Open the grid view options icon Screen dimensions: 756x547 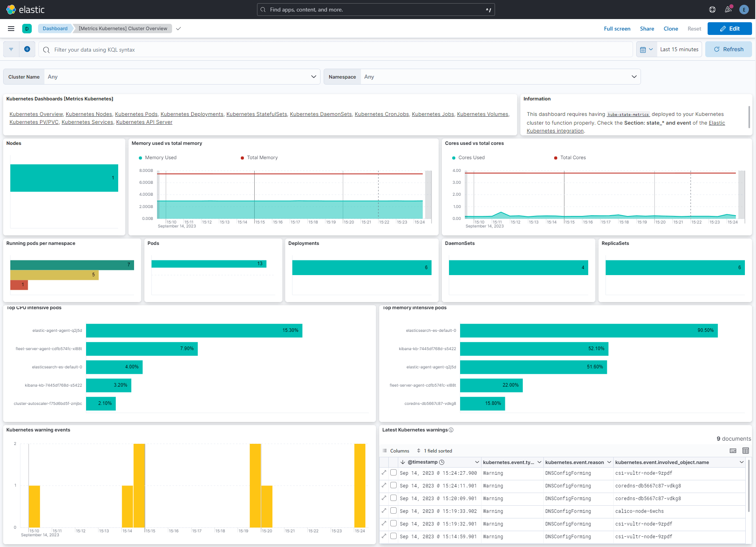746,451
